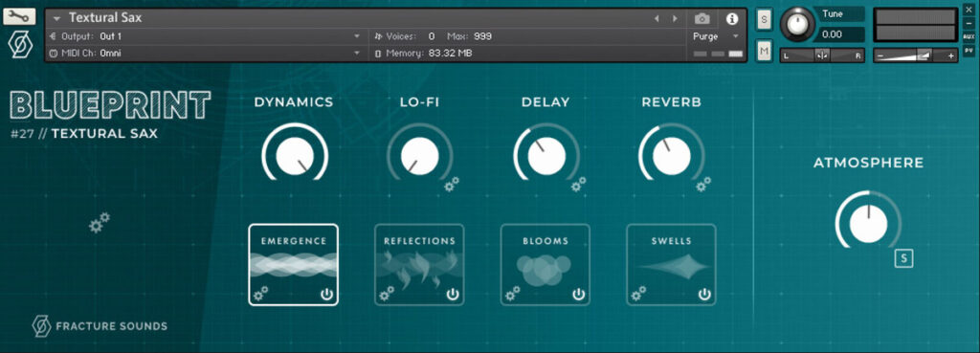Click the Max voices 999 value
This screenshot has width=980, height=353.
(x=482, y=36)
